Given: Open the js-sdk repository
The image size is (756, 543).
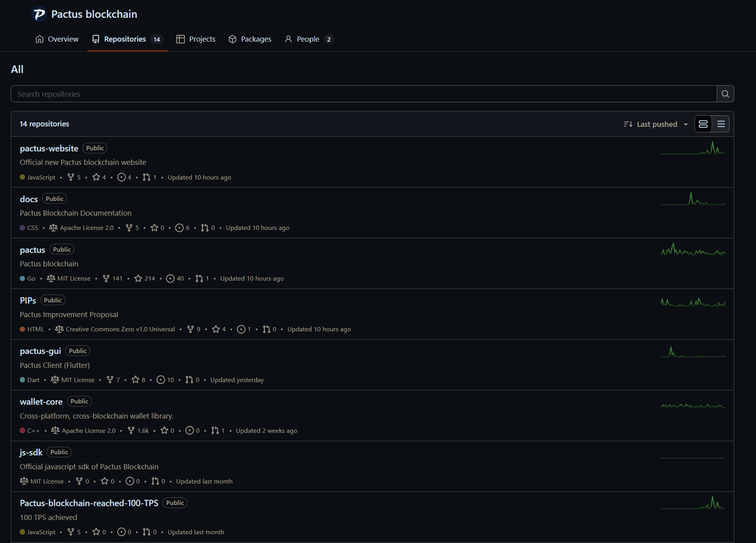Looking at the screenshot, I should click(x=31, y=452).
